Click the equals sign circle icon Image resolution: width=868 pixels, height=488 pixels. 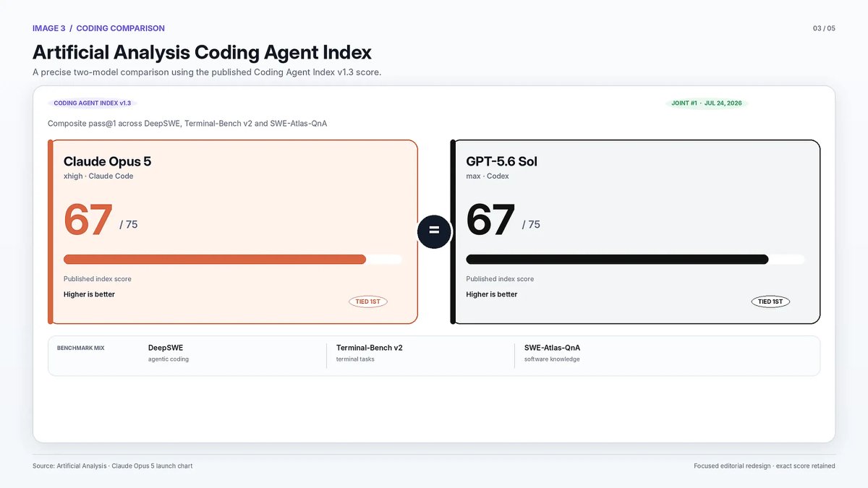[x=434, y=231]
